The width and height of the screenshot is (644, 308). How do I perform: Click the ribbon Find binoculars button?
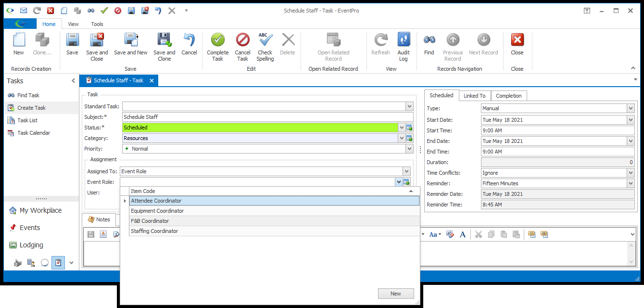pos(429,44)
